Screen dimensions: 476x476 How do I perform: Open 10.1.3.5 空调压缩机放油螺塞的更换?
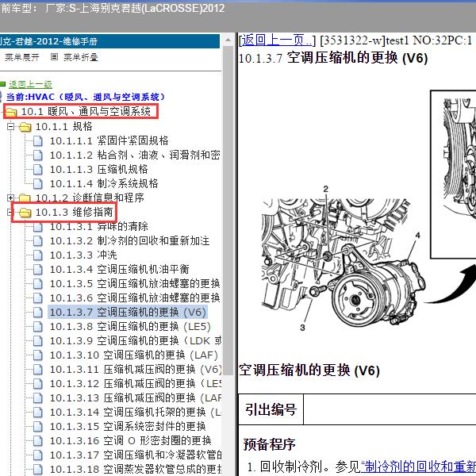tap(135, 283)
